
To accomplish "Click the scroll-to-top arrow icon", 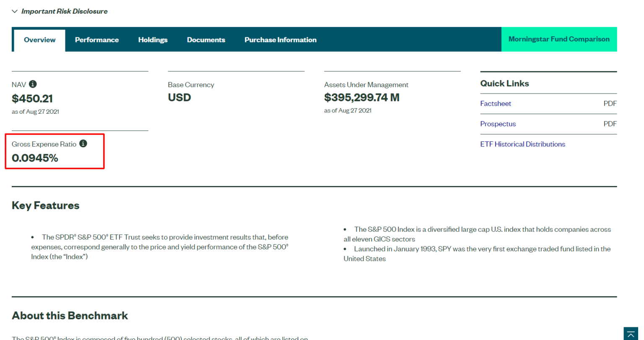I will tap(631, 334).
